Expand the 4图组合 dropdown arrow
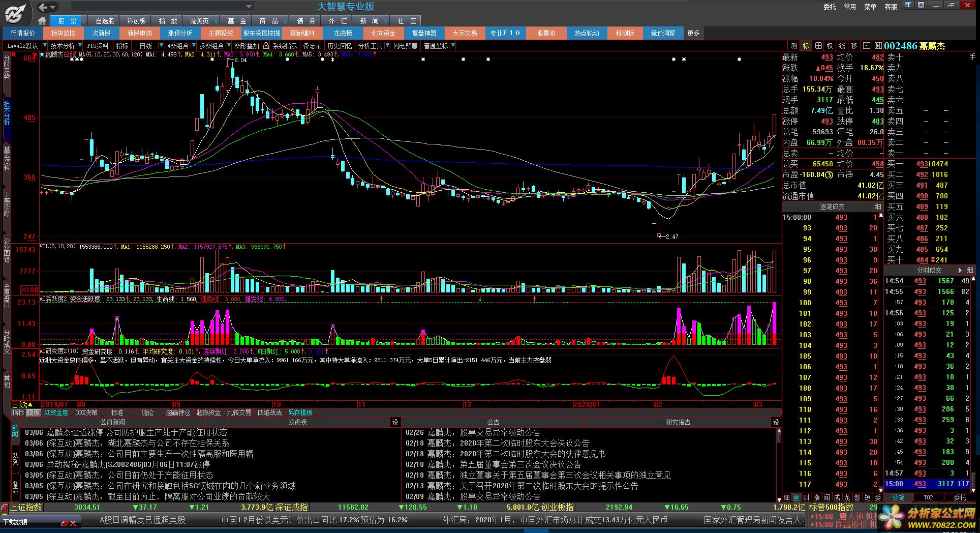This screenshot has height=533, width=980. click(x=194, y=46)
